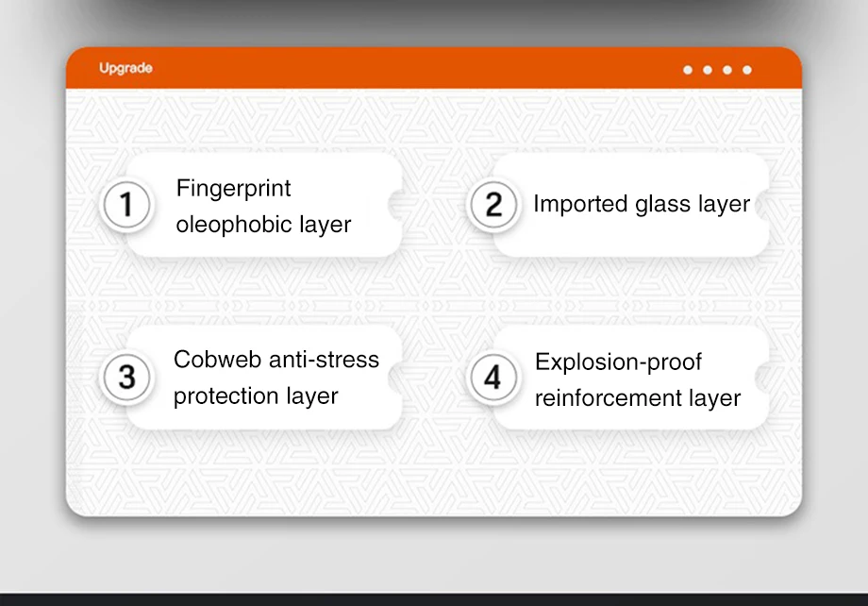Click the Upgrade title text
The image size is (868, 606).
pyautogui.click(x=125, y=68)
